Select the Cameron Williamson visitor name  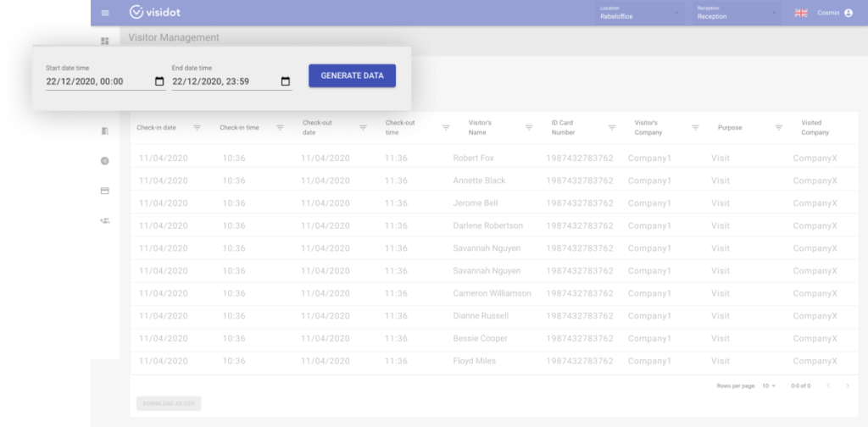click(492, 293)
